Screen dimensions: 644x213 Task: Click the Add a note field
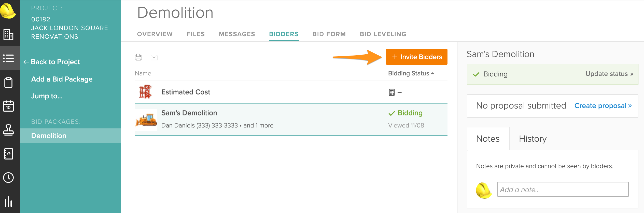[563, 190]
